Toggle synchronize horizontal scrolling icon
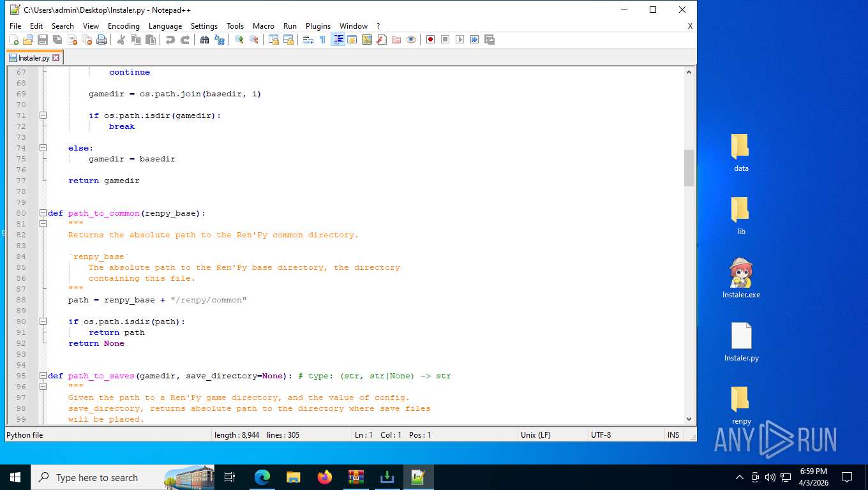Viewport: 868px width, 490px height. (x=288, y=40)
